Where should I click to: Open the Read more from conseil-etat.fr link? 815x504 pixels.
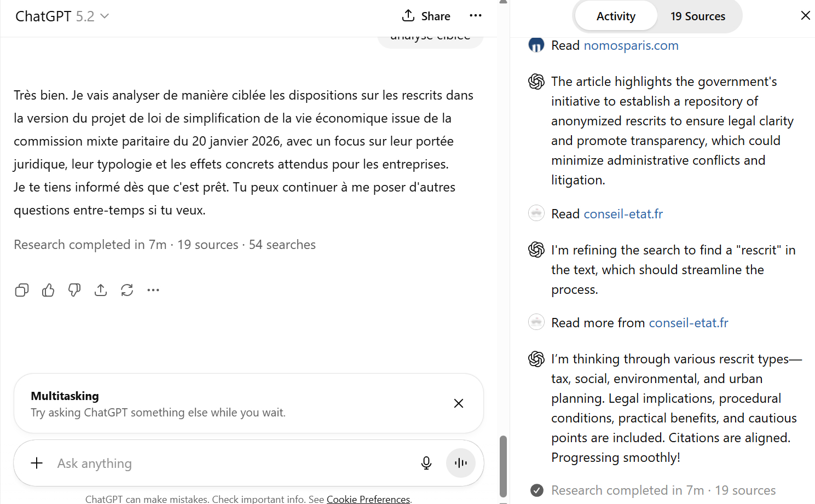(688, 323)
